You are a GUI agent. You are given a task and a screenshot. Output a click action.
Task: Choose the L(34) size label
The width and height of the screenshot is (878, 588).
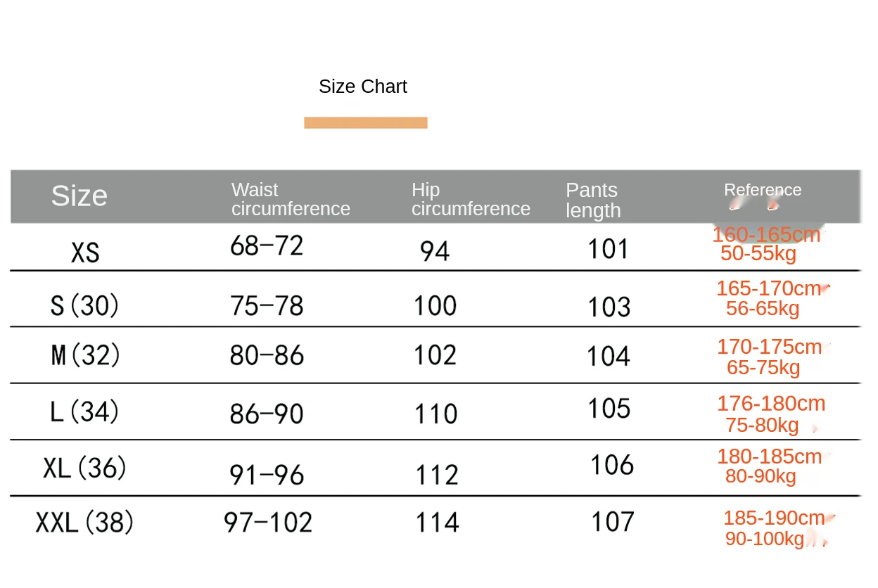point(85,411)
